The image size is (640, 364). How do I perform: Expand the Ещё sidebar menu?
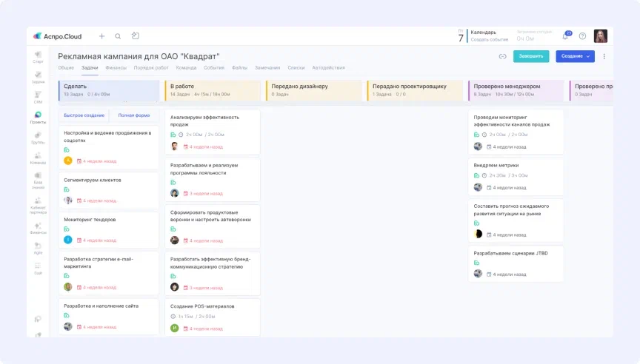38,267
